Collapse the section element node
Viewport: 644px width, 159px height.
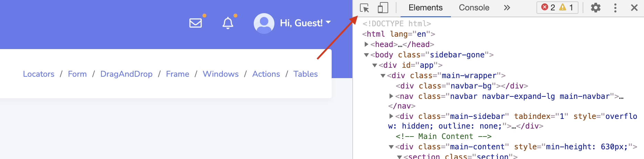tap(400, 157)
